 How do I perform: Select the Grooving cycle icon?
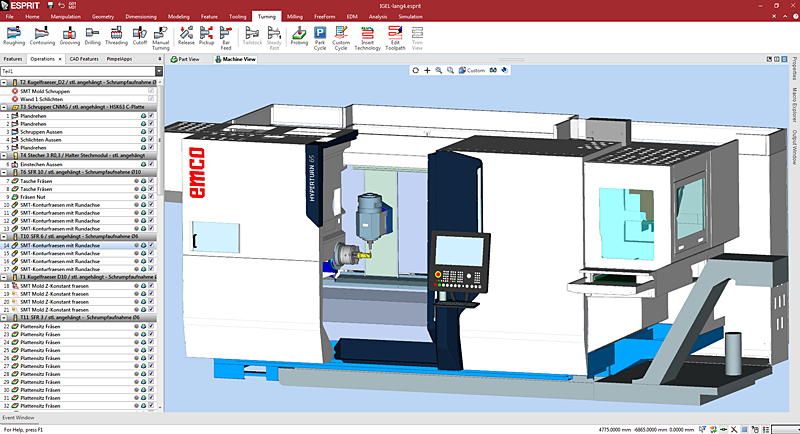(69, 37)
